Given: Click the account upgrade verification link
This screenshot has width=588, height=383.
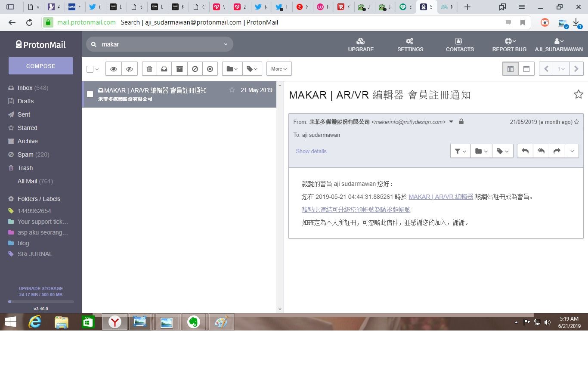Looking at the screenshot, I should (356, 210).
